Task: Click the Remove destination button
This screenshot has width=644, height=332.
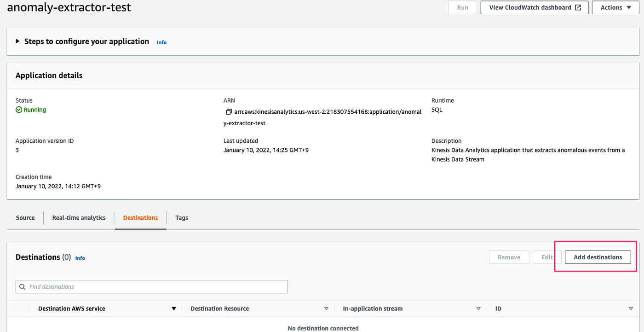Action: tap(509, 257)
